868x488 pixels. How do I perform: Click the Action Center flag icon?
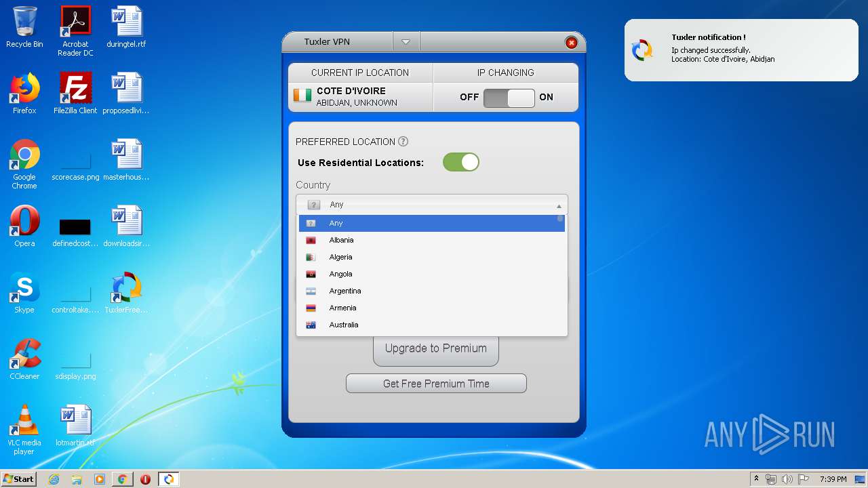804,479
